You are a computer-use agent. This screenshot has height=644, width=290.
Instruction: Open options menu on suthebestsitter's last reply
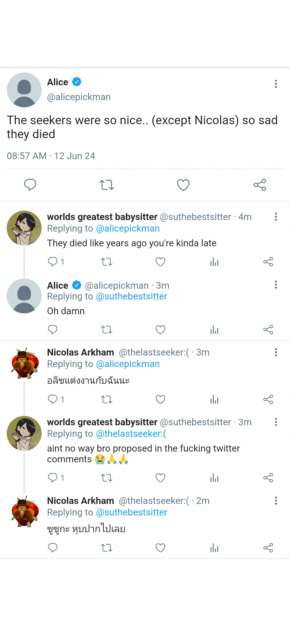(276, 422)
